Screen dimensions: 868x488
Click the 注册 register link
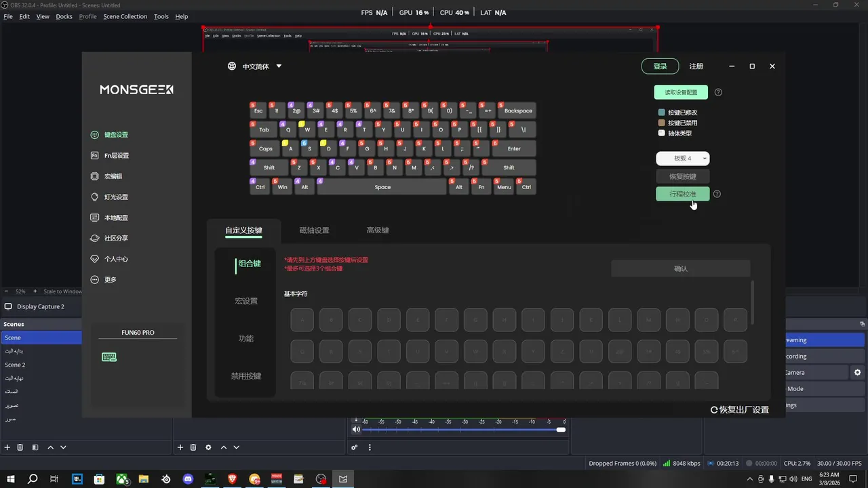696,66
